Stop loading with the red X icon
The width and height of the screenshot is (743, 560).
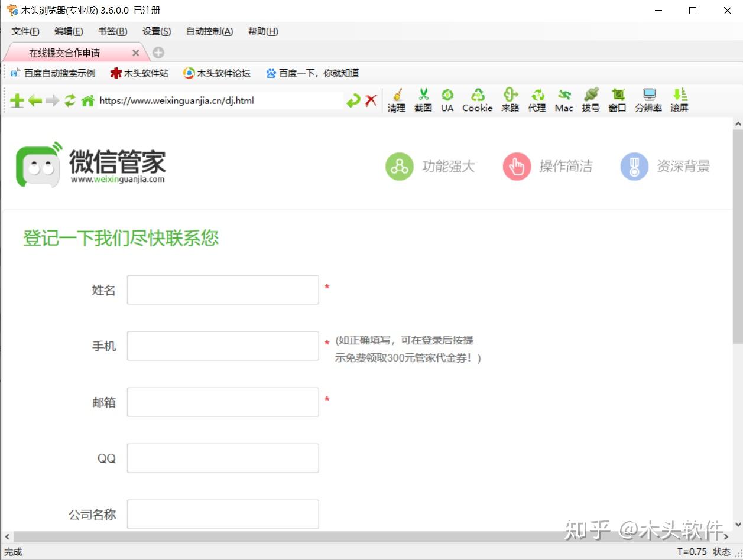point(371,100)
